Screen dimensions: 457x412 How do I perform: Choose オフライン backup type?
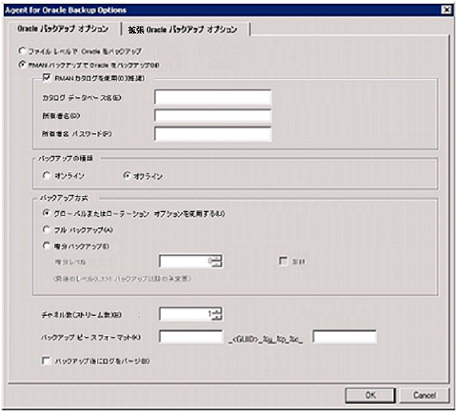coord(127,175)
